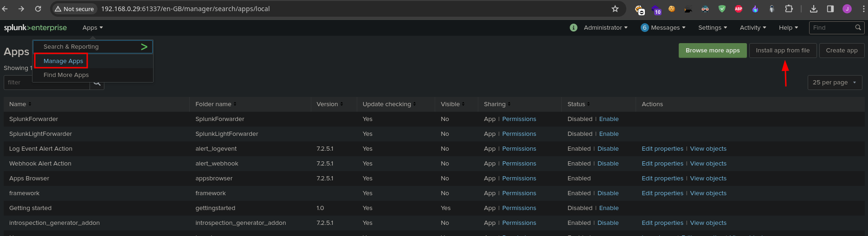
Task: Click the blue 6 messages badge
Action: point(644,28)
